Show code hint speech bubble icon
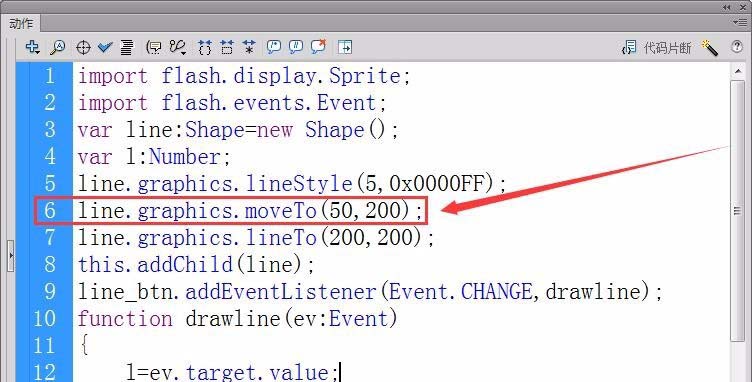The image size is (752, 382). point(153,47)
